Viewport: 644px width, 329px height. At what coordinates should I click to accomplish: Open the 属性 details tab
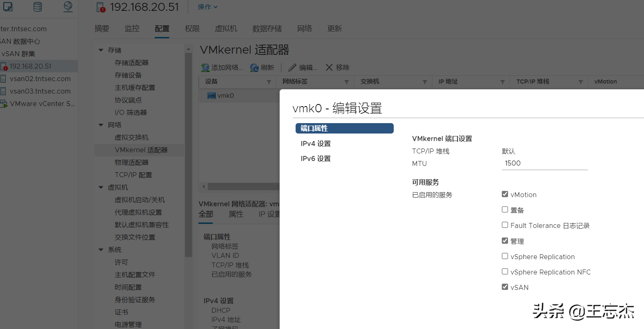pos(236,214)
